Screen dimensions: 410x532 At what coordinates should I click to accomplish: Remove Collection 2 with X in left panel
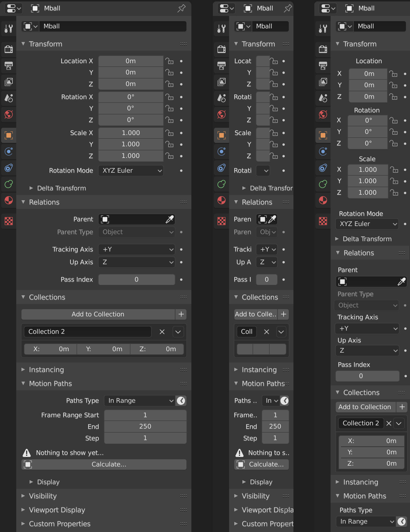[162, 332]
